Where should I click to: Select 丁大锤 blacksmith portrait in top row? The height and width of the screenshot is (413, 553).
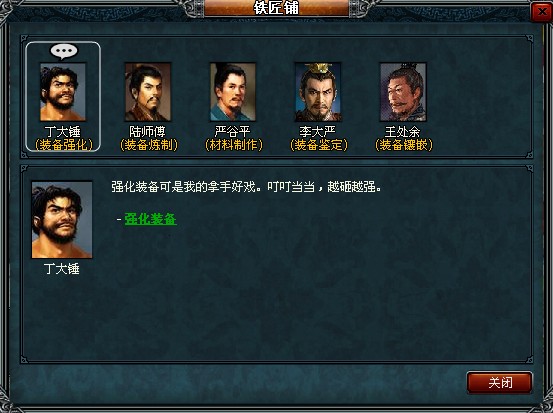click(x=63, y=92)
